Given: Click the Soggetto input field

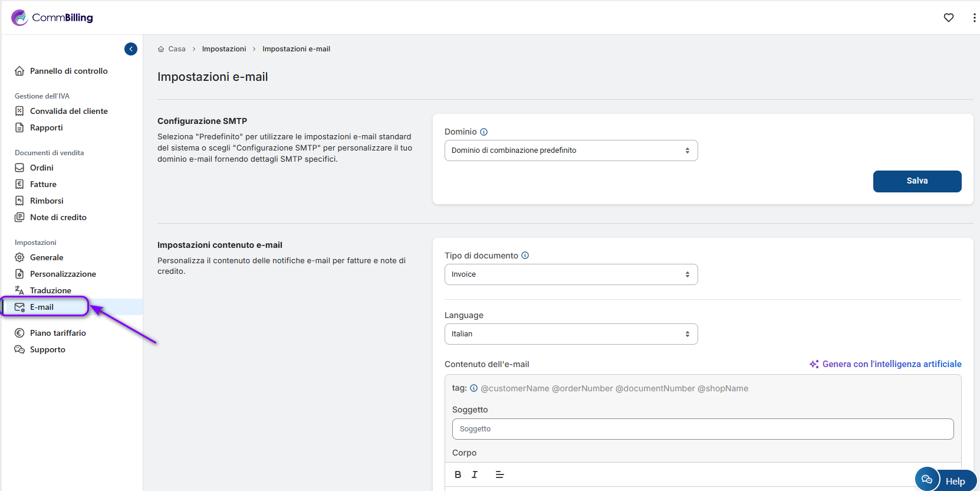Looking at the screenshot, I should [x=702, y=429].
